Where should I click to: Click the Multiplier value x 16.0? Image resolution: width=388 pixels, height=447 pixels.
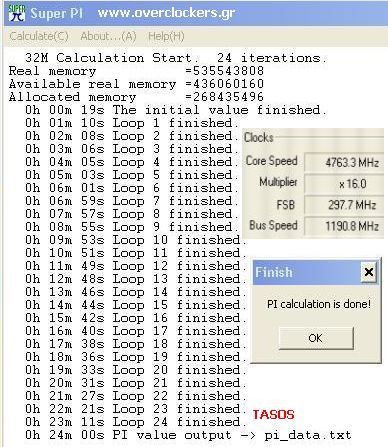click(x=344, y=184)
